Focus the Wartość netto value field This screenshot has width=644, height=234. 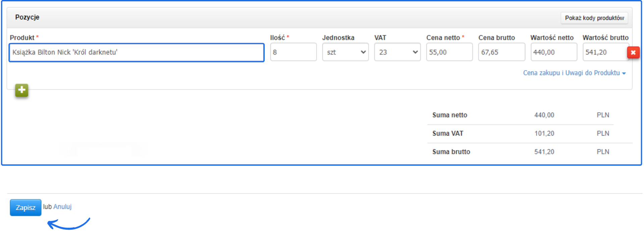[553, 52]
